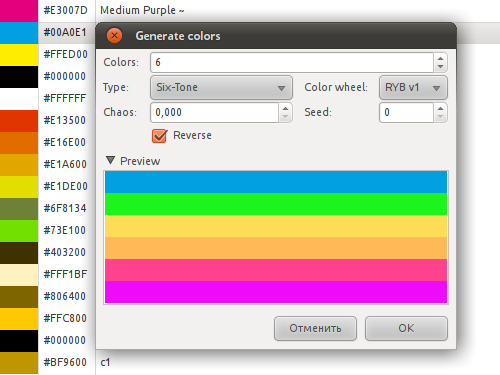
Task: Confirm with the OK button
Action: point(406,328)
